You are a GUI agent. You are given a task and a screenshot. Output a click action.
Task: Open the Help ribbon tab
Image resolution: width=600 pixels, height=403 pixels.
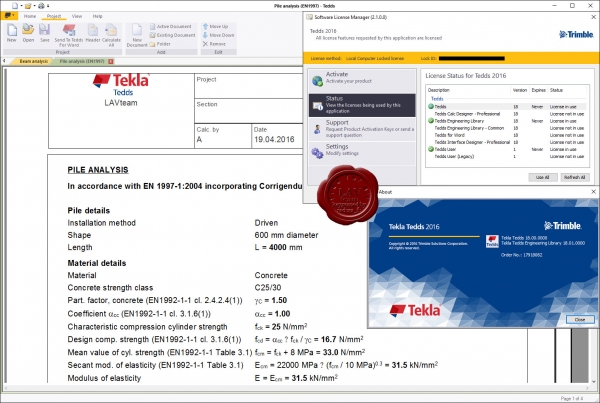coord(98,16)
